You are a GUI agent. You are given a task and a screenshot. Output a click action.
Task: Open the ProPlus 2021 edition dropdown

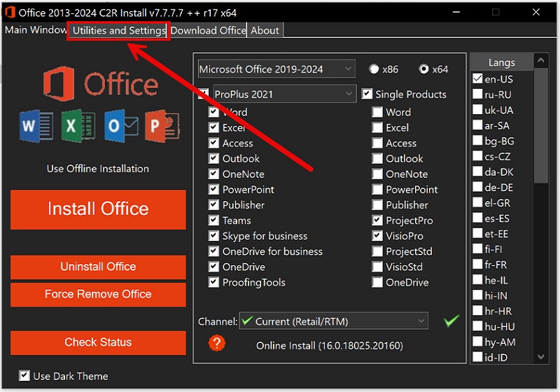point(285,94)
